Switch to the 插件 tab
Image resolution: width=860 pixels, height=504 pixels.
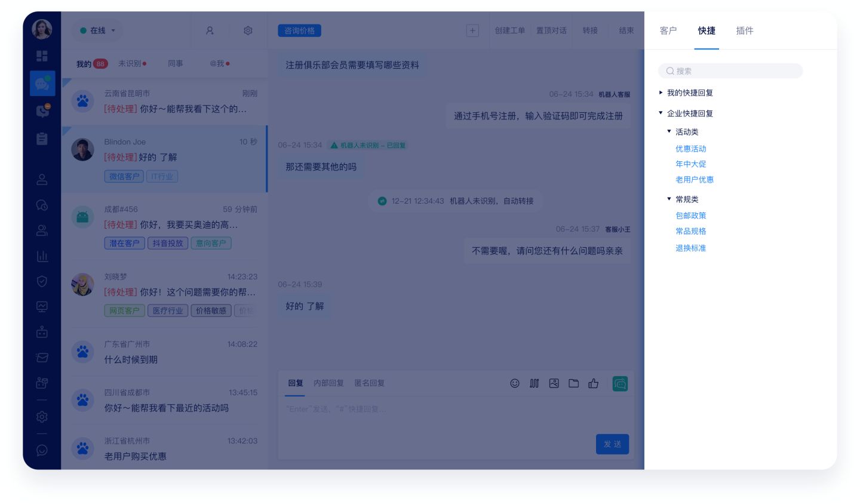745,31
